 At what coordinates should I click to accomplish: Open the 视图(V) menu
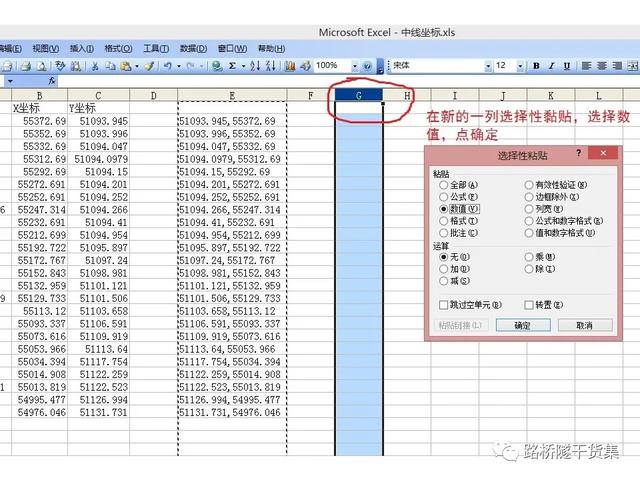(x=46, y=49)
